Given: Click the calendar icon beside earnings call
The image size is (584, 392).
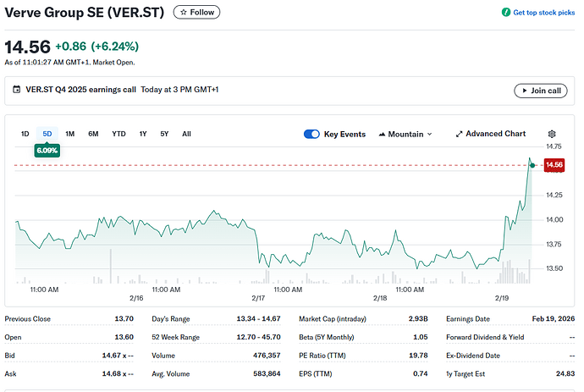Looking at the screenshot, I should [16, 90].
